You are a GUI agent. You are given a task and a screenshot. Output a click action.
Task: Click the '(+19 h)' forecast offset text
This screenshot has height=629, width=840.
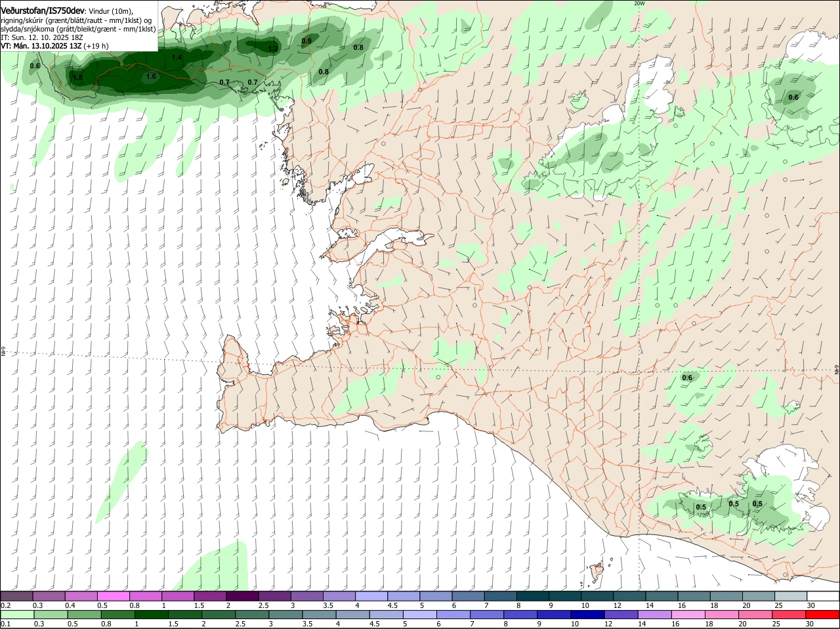[x=96, y=46]
